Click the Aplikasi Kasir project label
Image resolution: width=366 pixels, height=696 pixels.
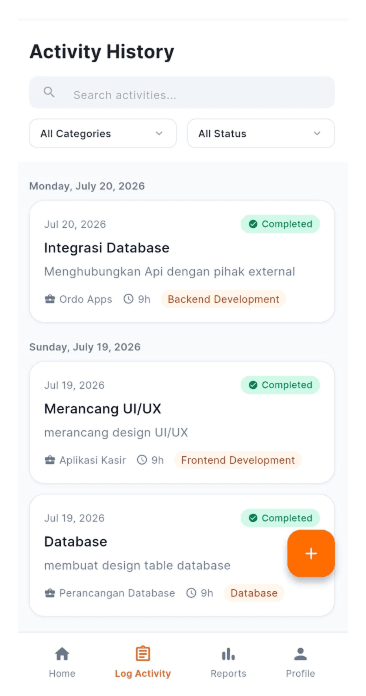[93, 460]
